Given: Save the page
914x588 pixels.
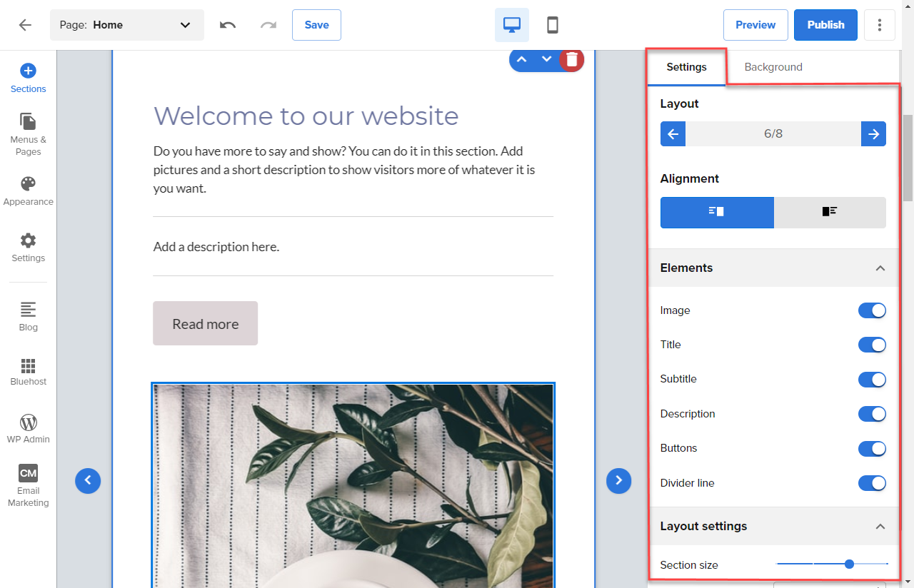Looking at the screenshot, I should point(316,25).
